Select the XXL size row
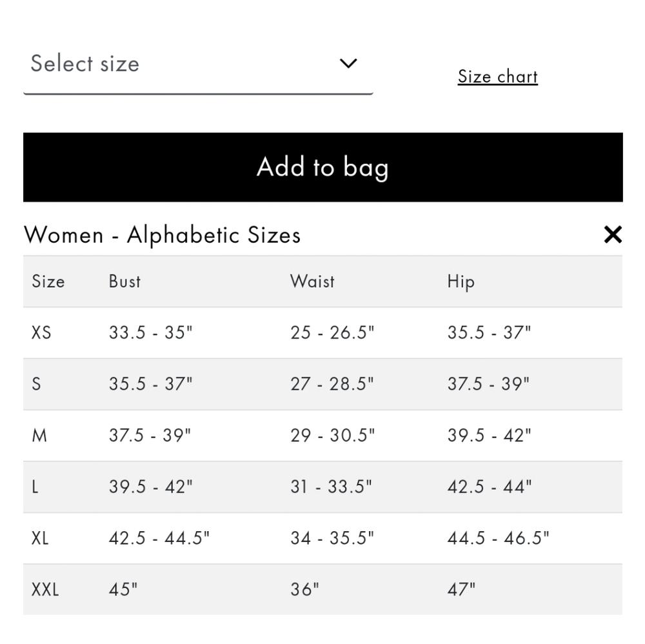Image resolution: width=645 pixels, height=644 pixels. [x=323, y=589]
